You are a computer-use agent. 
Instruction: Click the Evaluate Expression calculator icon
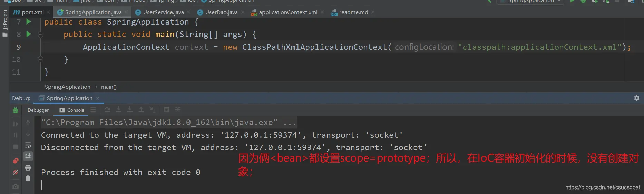click(167, 110)
